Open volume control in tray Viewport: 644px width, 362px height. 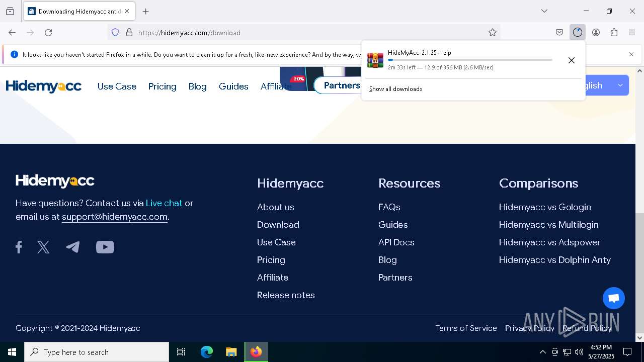pos(579,352)
